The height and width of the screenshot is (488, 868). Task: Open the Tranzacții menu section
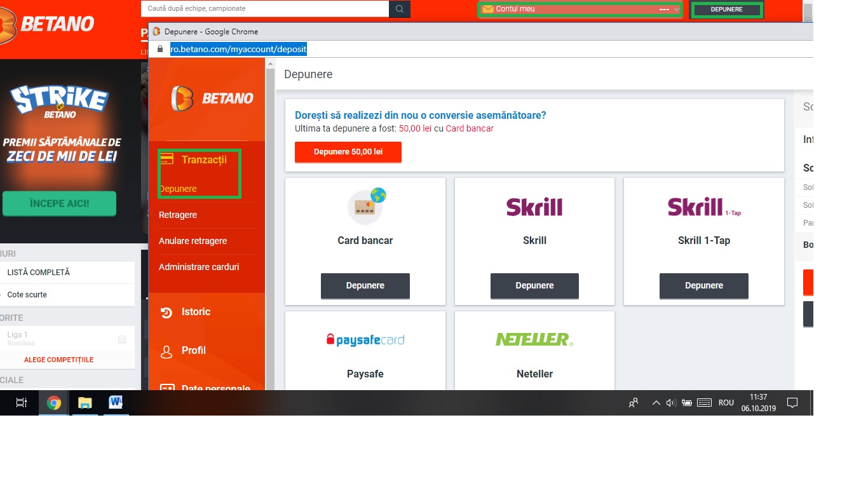pyautogui.click(x=204, y=159)
